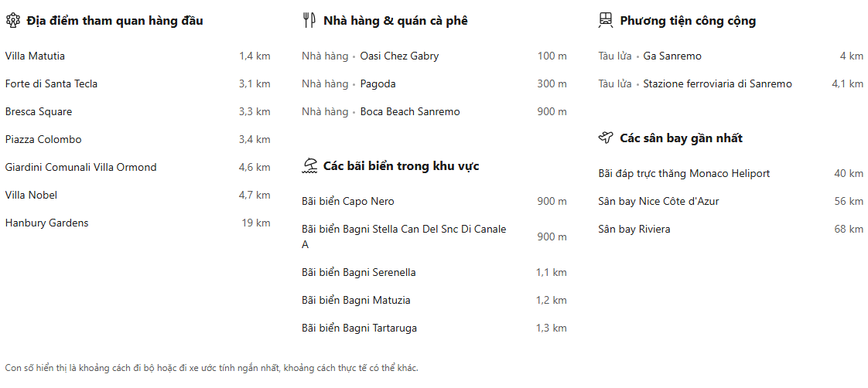Click the beach umbrella icon
Viewport: 868px width, 388px height.
coord(309,166)
